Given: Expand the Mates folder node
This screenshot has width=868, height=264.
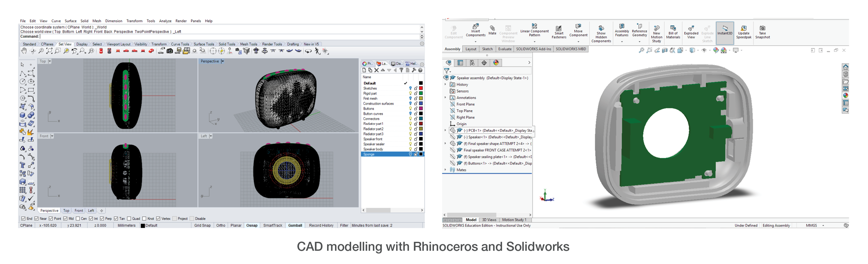Looking at the screenshot, I should click(445, 170).
